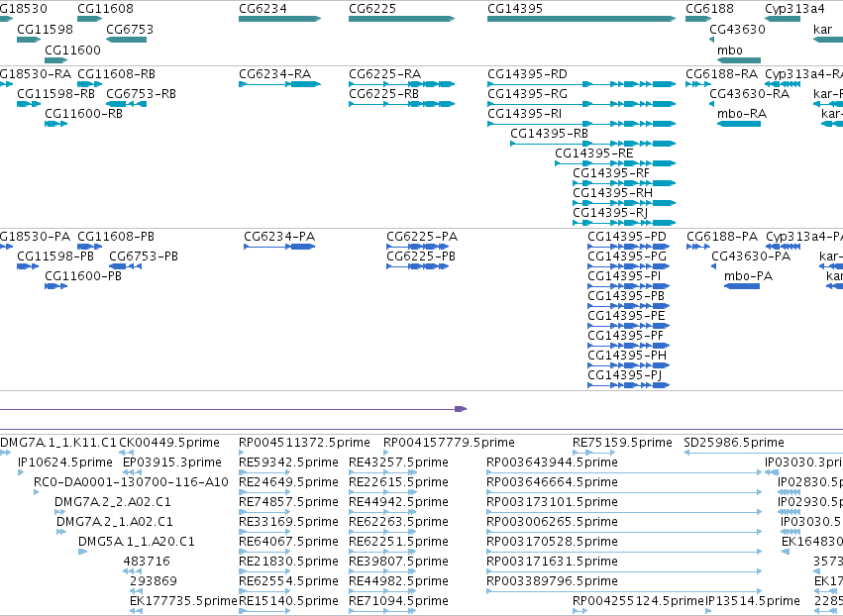The height and width of the screenshot is (616, 843).
Task: Select transcript CG14395-RB
Action: tap(549, 134)
